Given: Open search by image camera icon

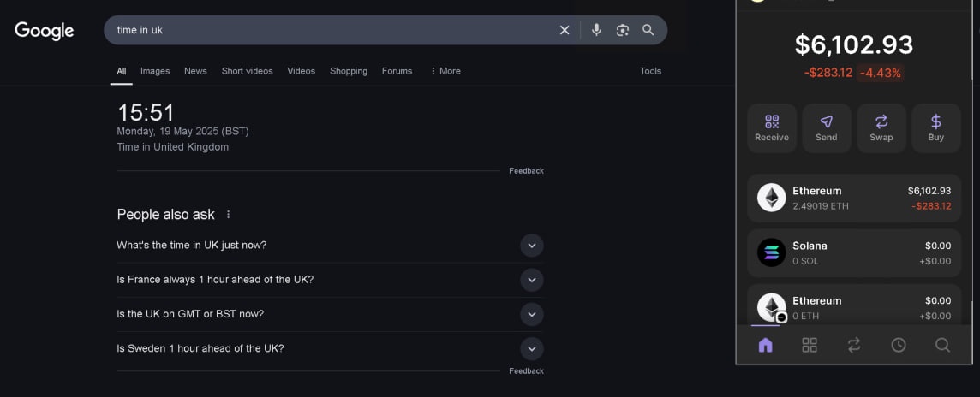Looking at the screenshot, I should (623, 30).
